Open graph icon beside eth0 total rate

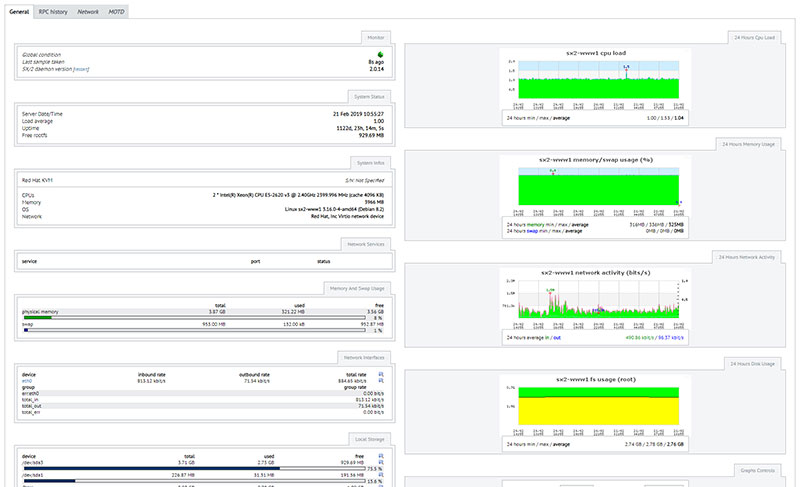click(x=381, y=380)
